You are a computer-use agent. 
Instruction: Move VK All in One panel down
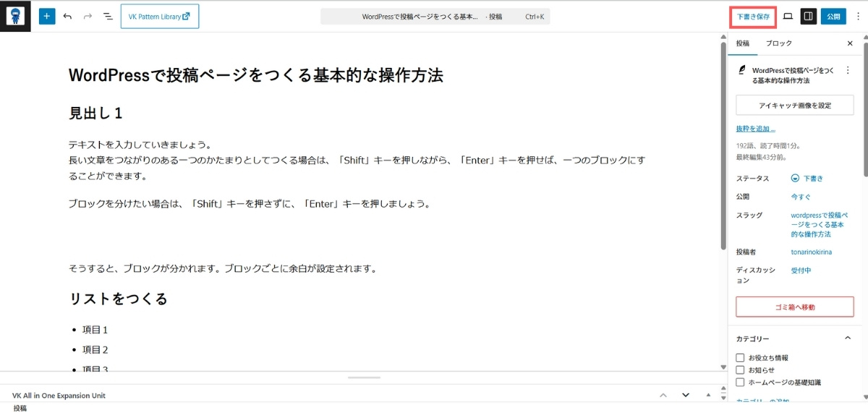(x=686, y=395)
